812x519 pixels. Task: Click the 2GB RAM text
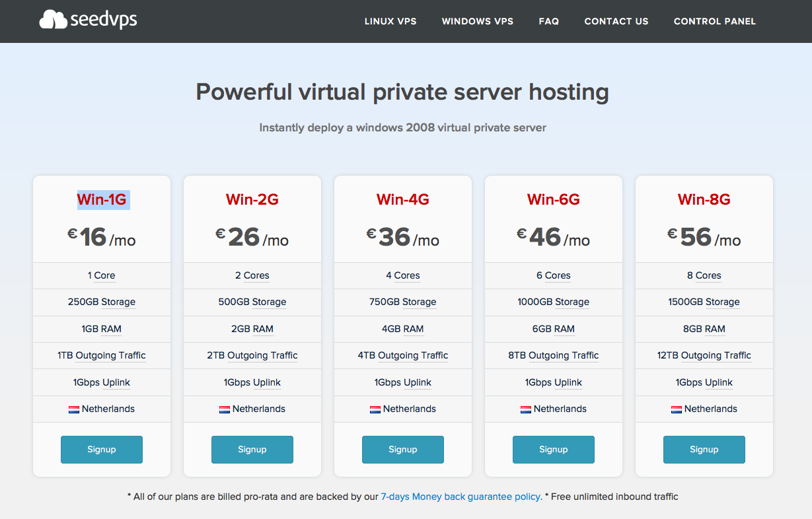click(252, 329)
